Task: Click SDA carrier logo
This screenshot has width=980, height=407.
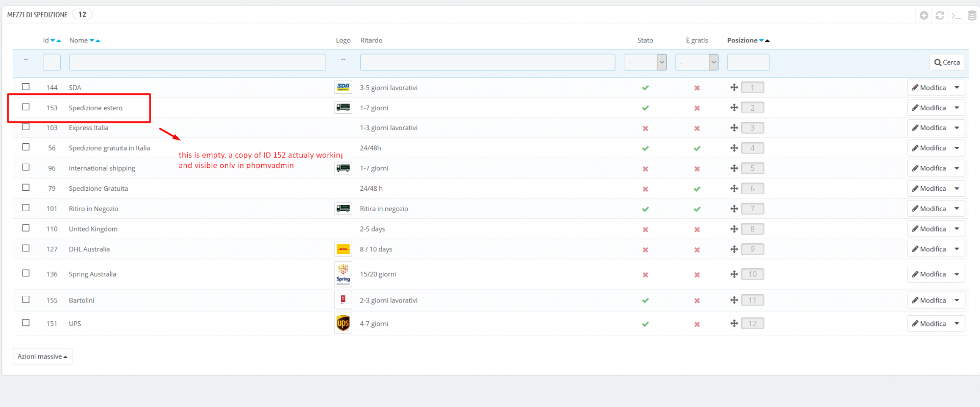Action: click(343, 87)
